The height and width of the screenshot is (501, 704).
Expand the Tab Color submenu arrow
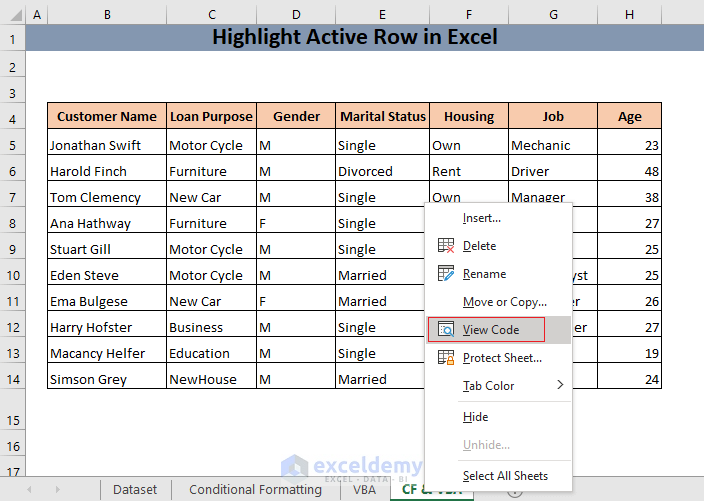(560, 385)
